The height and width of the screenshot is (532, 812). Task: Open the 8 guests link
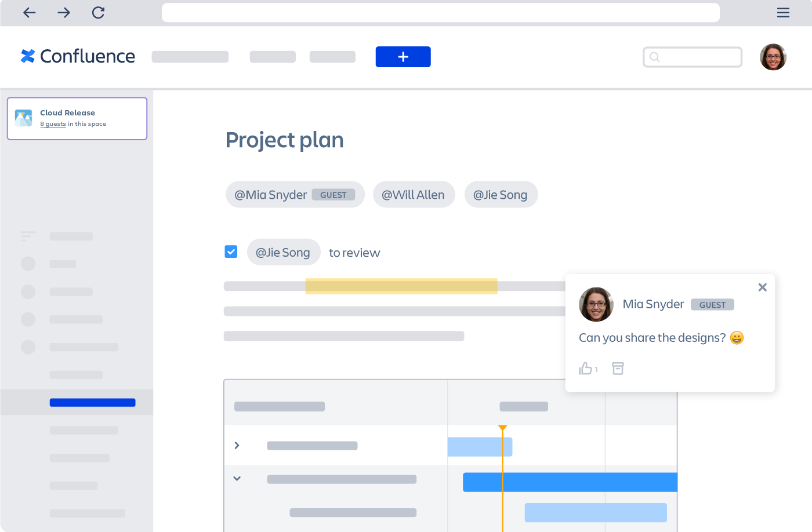(53, 123)
